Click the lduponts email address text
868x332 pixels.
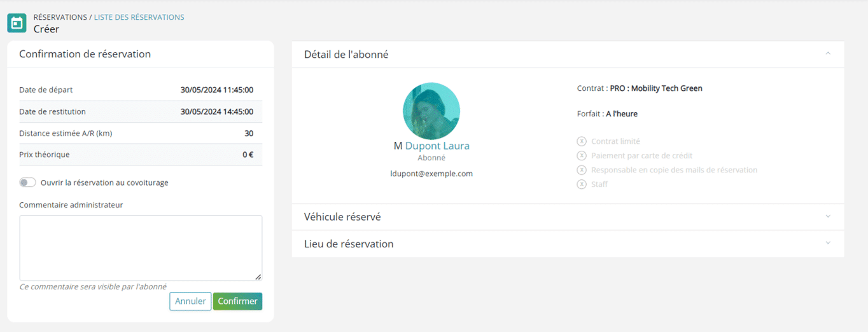tap(431, 173)
